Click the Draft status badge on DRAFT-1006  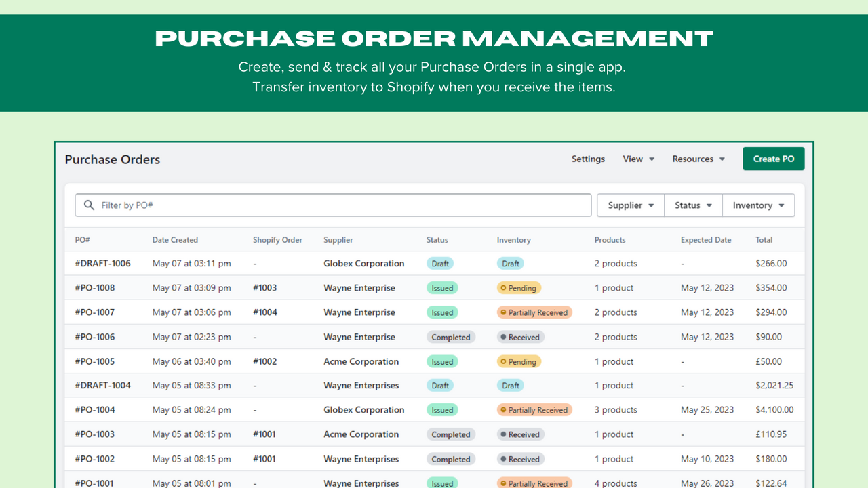coord(440,263)
